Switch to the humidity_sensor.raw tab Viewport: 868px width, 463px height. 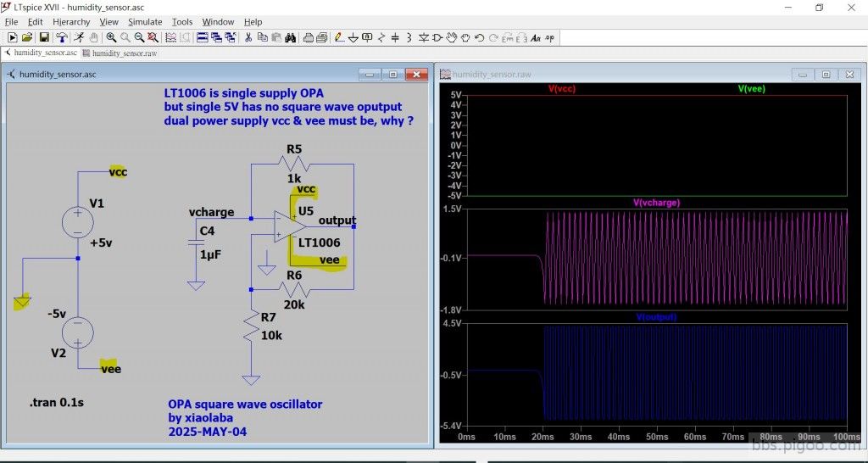pyautogui.click(x=120, y=53)
